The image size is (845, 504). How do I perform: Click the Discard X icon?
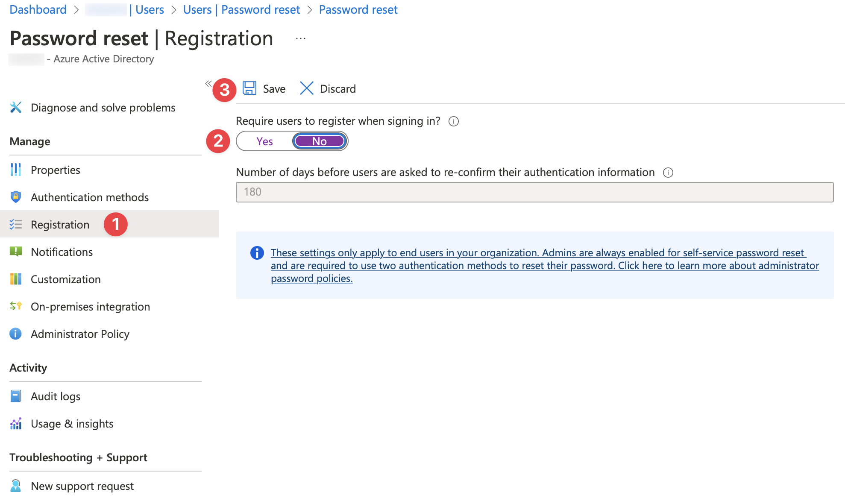pos(306,88)
